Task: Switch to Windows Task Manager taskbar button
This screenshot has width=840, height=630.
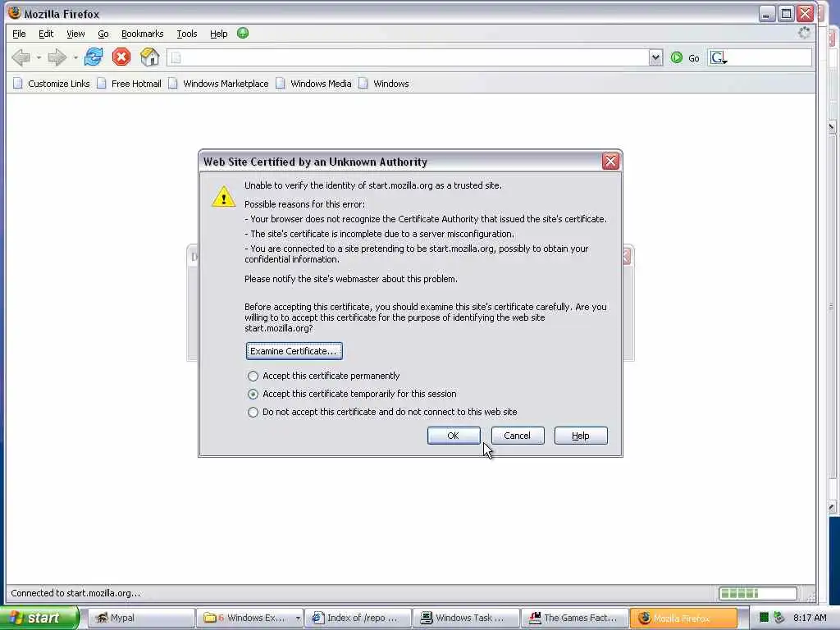Action: coord(466,618)
